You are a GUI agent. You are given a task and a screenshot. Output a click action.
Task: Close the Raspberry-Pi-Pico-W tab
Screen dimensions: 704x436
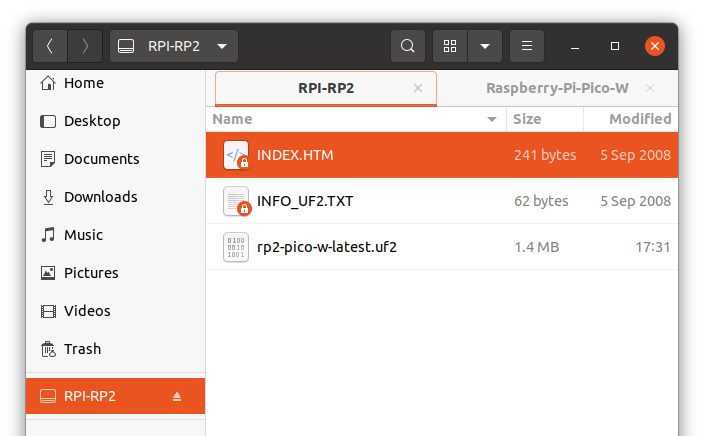650,88
